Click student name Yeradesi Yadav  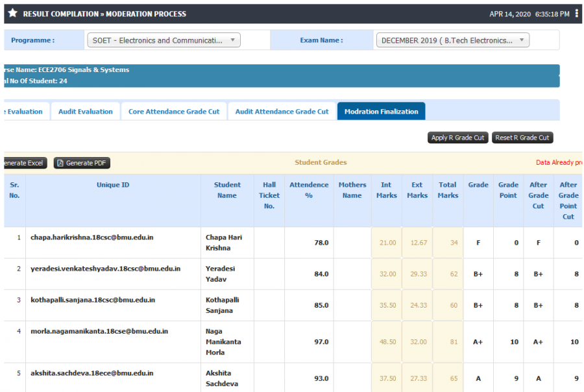coord(221,274)
